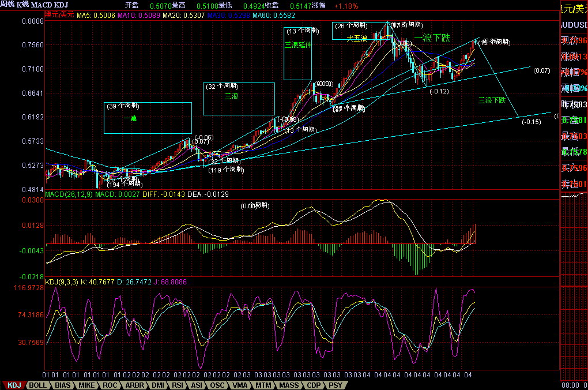Select the OSC indicator tab

217,385
